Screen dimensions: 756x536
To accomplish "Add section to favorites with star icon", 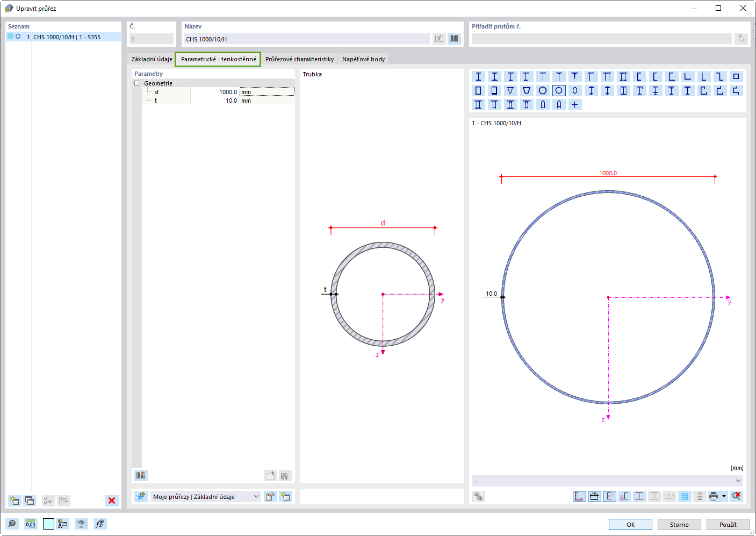I will [x=141, y=497].
